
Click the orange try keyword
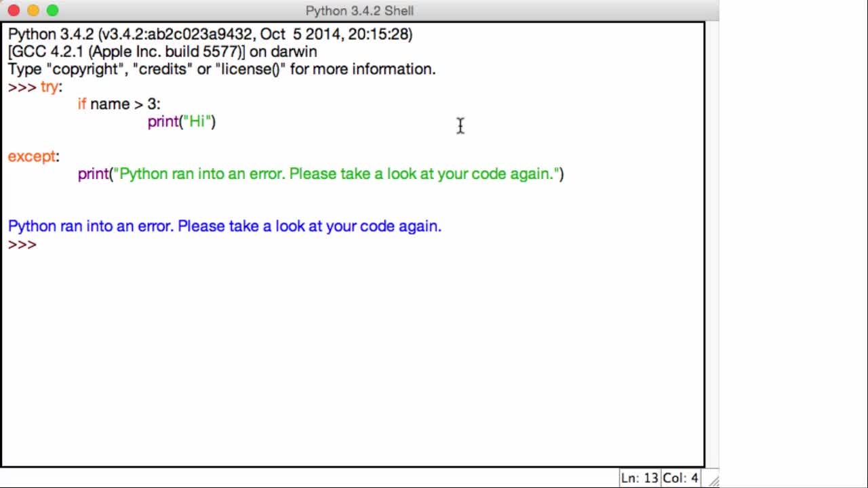click(x=50, y=87)
